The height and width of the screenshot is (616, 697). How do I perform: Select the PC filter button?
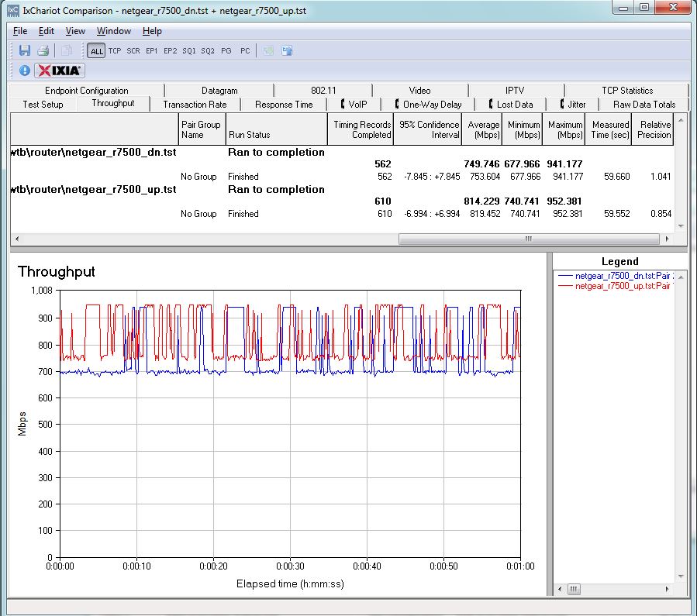tap(245, 51)
